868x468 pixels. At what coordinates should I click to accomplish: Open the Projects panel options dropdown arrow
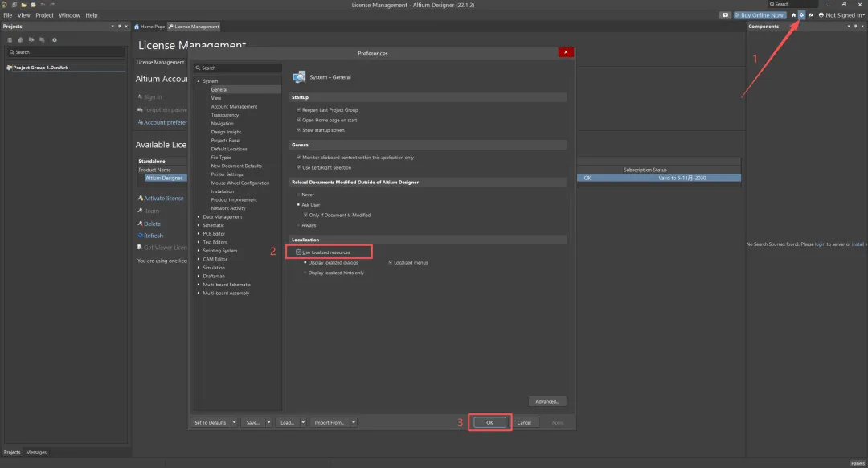click(x=113, y=26)
